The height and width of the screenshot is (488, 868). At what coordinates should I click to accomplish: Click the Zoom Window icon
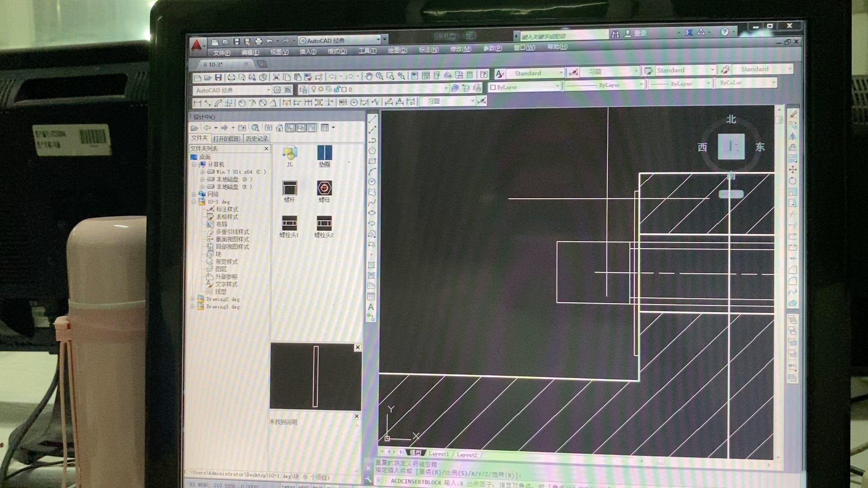(390, 76)
